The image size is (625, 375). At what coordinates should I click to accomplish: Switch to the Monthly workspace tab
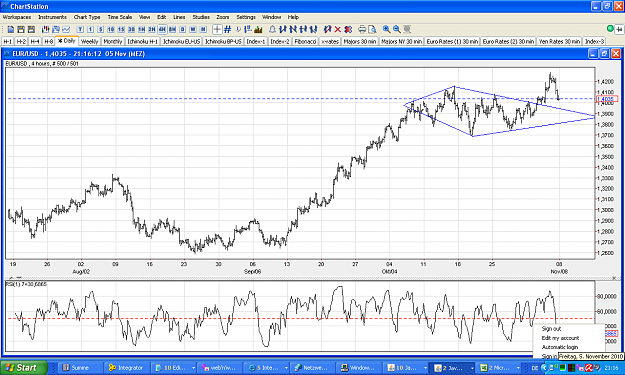pos(113,41)
